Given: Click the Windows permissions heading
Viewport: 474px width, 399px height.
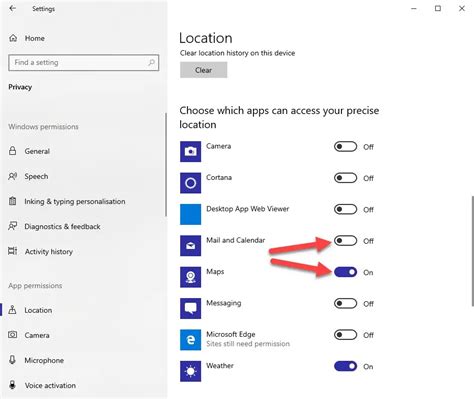Looking at the screenshot, I should click(x=43, y=127).
